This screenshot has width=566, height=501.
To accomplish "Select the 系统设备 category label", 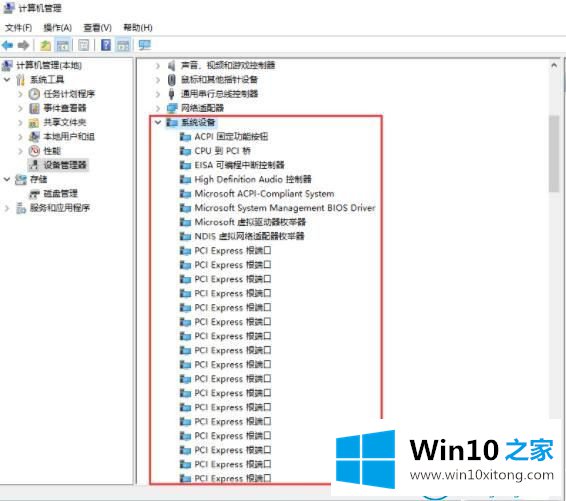I will 198,122.
